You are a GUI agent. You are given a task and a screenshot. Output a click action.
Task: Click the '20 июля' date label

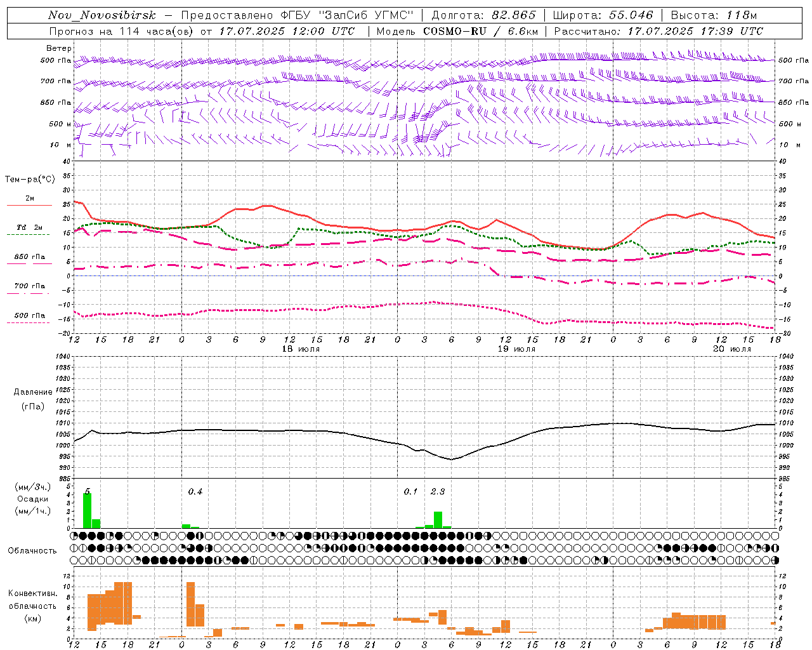point(732,349)
